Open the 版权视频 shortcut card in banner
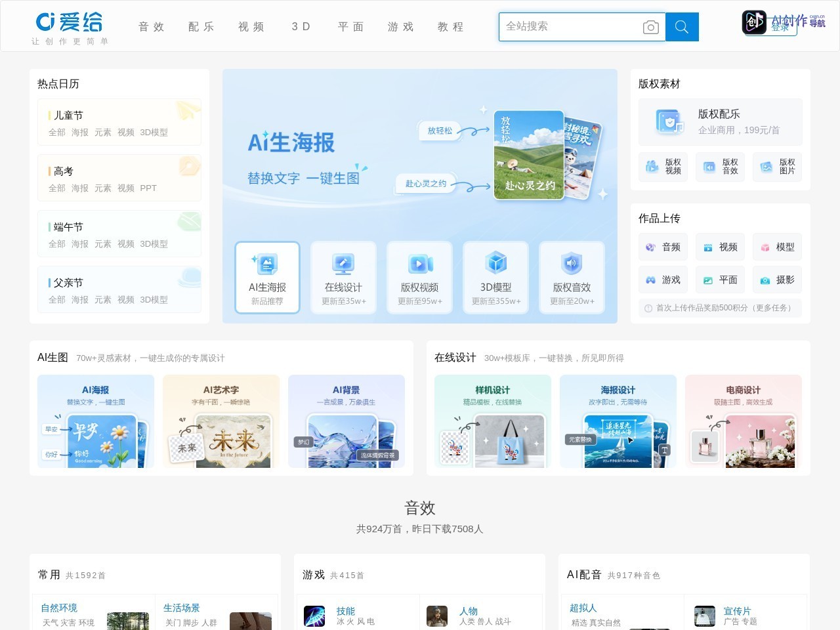The width and height of the screenshot is (840, 630). point(419,278)
